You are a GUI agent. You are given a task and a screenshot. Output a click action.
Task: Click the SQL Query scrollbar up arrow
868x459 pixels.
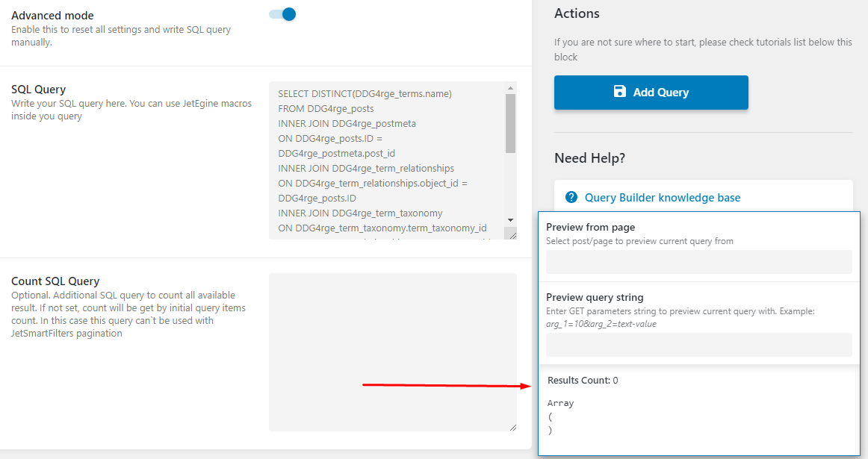point(510,88)
